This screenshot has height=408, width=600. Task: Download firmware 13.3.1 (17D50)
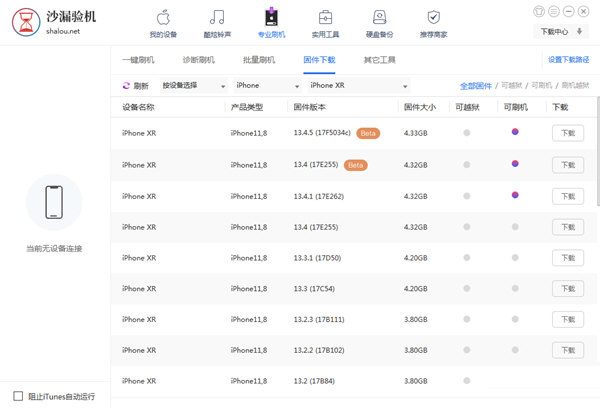coord(567,258)
